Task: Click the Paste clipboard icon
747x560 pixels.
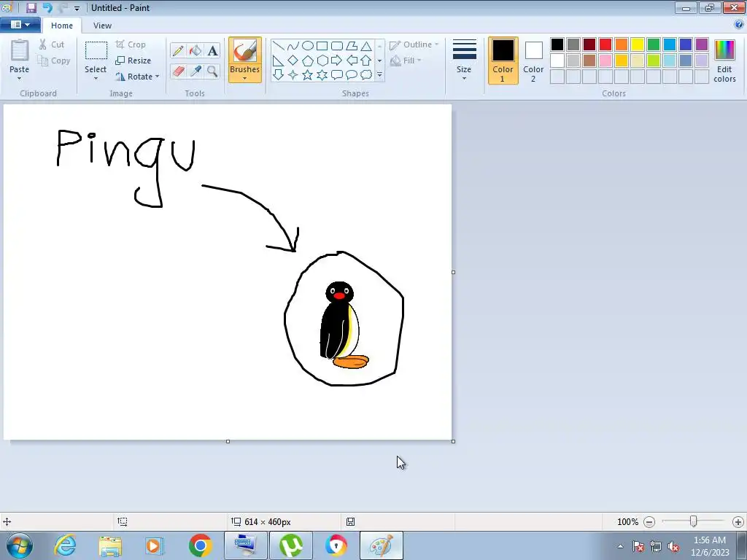Action: [x=20, y=50]
